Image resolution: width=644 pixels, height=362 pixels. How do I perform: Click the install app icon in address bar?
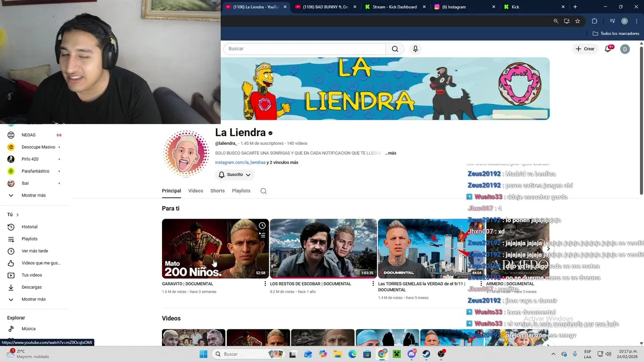[x=567, y=21]
